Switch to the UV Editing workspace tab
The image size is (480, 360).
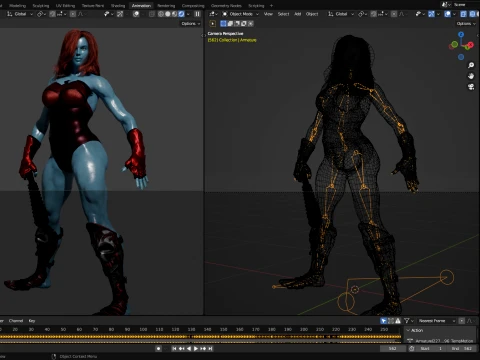click(65, 6)
